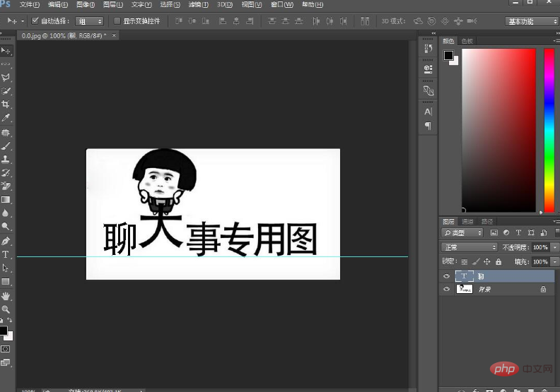Select the Spot Healing Brush tool
Screen dimensions: 560x392
(6, 133)
